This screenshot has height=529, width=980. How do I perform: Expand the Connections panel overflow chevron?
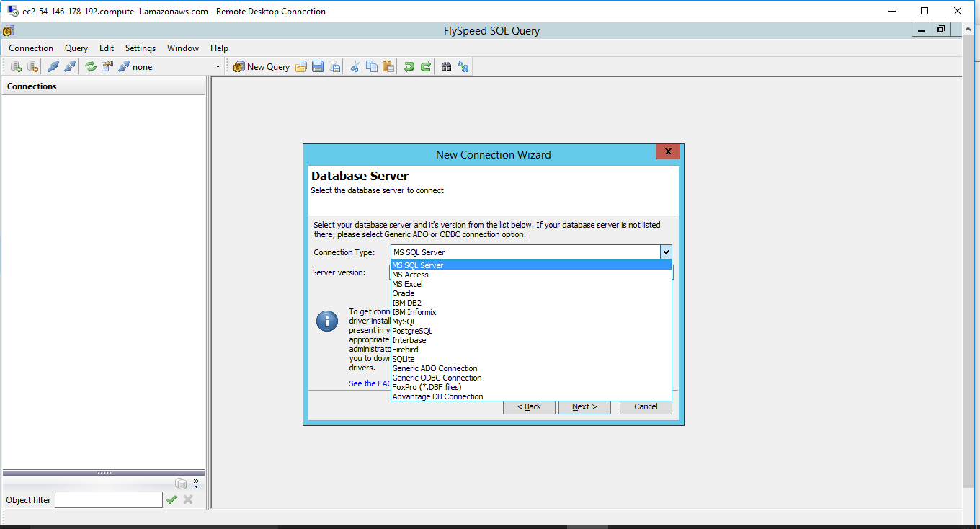(196, 482)
